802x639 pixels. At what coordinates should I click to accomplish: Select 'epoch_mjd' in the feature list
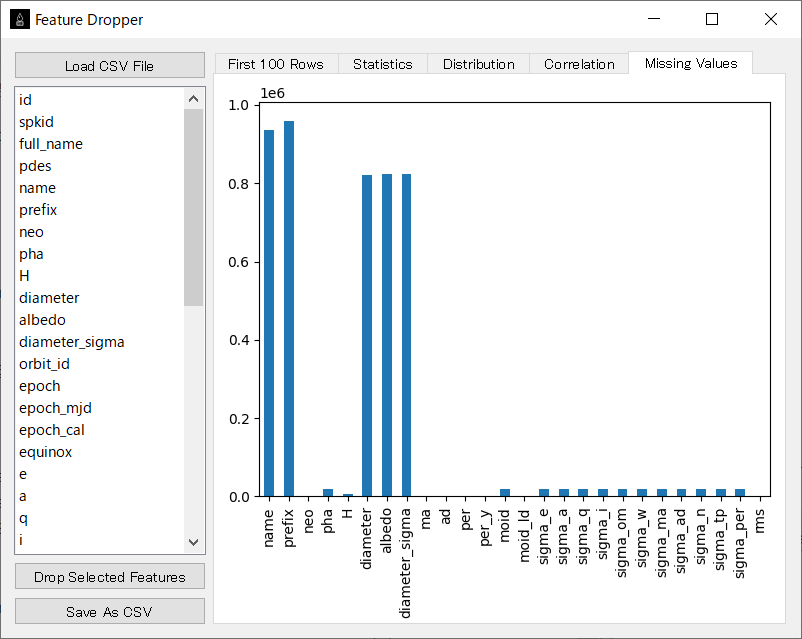pos(100,408)
